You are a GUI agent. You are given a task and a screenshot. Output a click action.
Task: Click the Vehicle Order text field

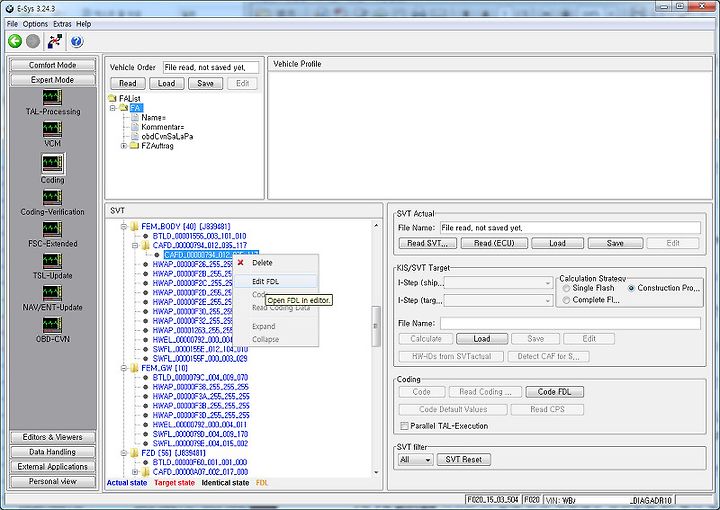211,67
